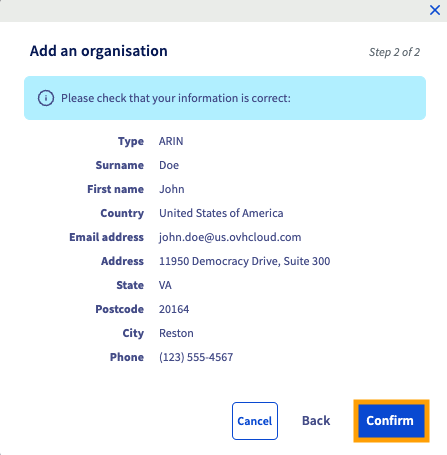Click the john.doe@us.ovhcloud.com email value
Image resolution: width=447 pixels, height=455 pixels.
tap(230, 237)
